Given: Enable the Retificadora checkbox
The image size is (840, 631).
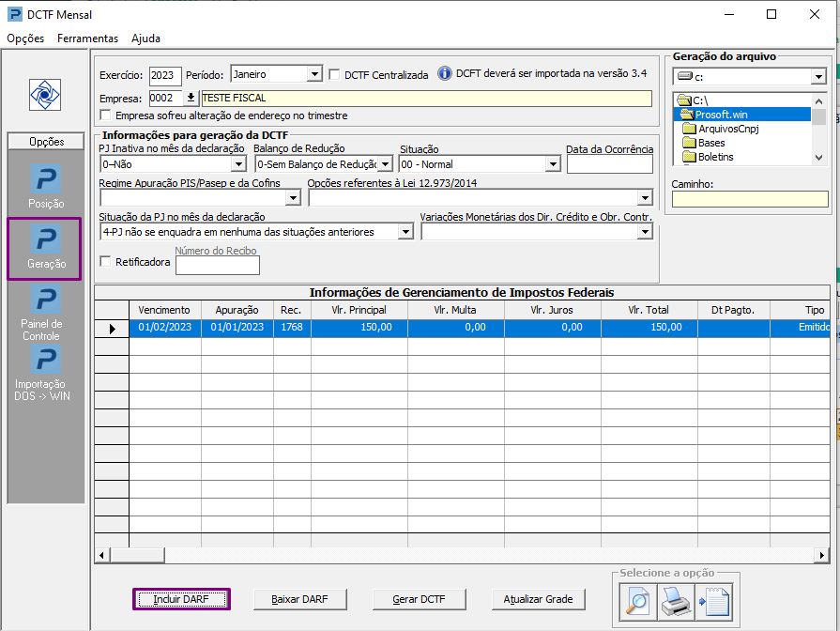Looking at the screenshot, I should coord(105,262).
